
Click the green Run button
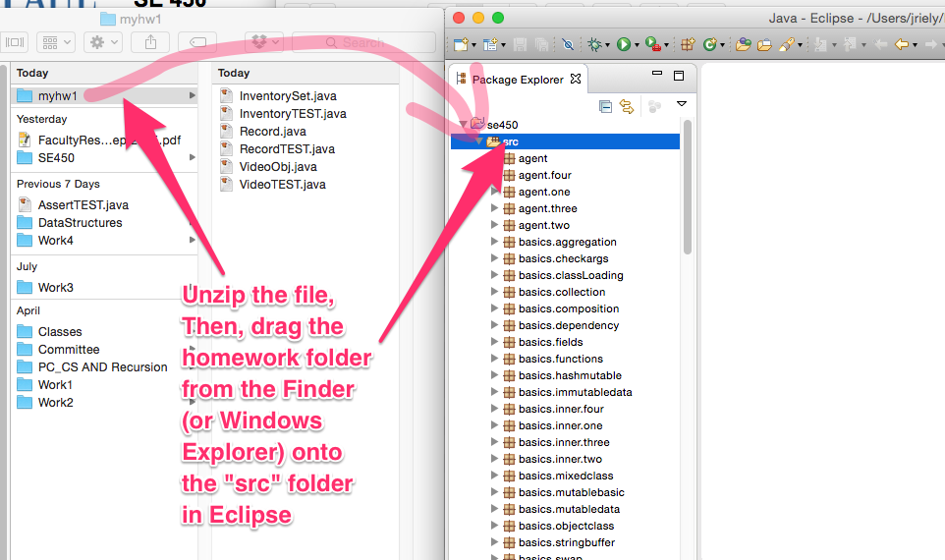[623, 44]
